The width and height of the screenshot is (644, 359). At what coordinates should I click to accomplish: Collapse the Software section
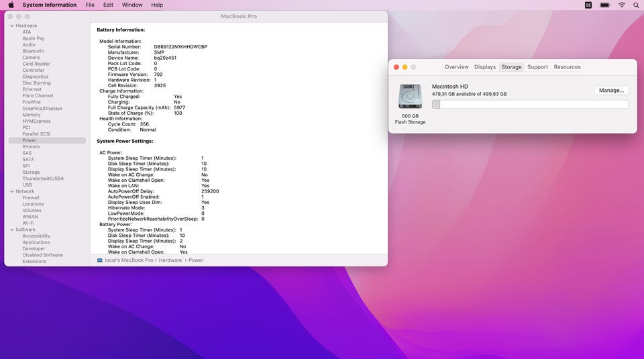(x=12, y=229)
